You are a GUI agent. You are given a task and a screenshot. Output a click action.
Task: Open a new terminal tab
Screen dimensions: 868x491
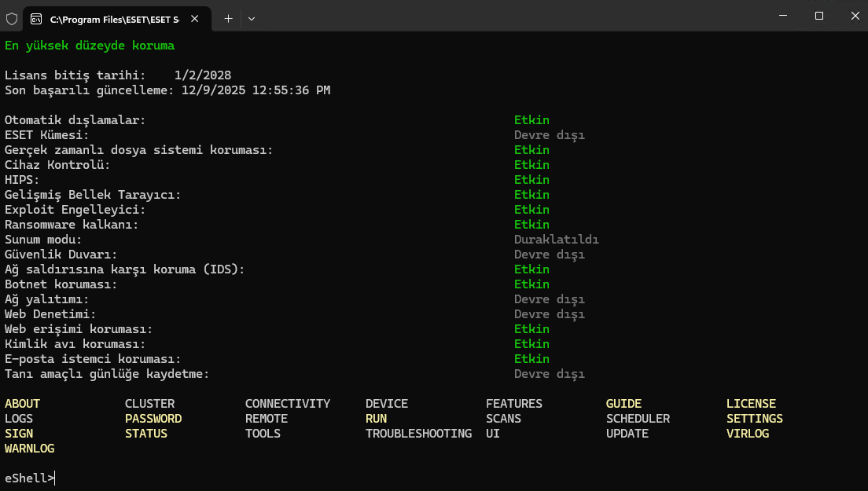pyautogui.click(x=228, y=18)
